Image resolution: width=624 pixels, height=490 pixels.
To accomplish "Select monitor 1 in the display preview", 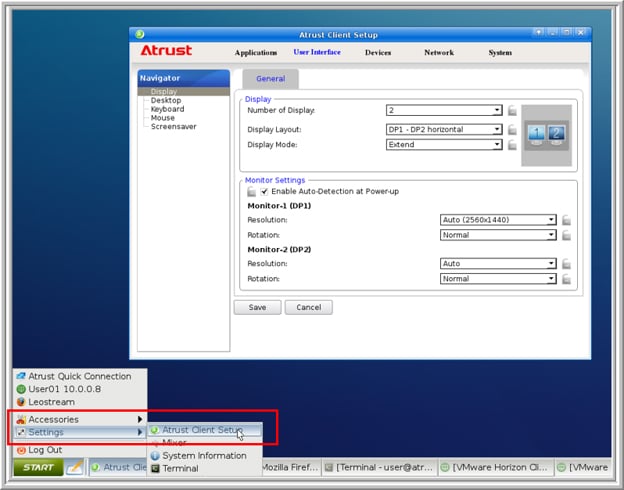I will click(x=536, y=135).
